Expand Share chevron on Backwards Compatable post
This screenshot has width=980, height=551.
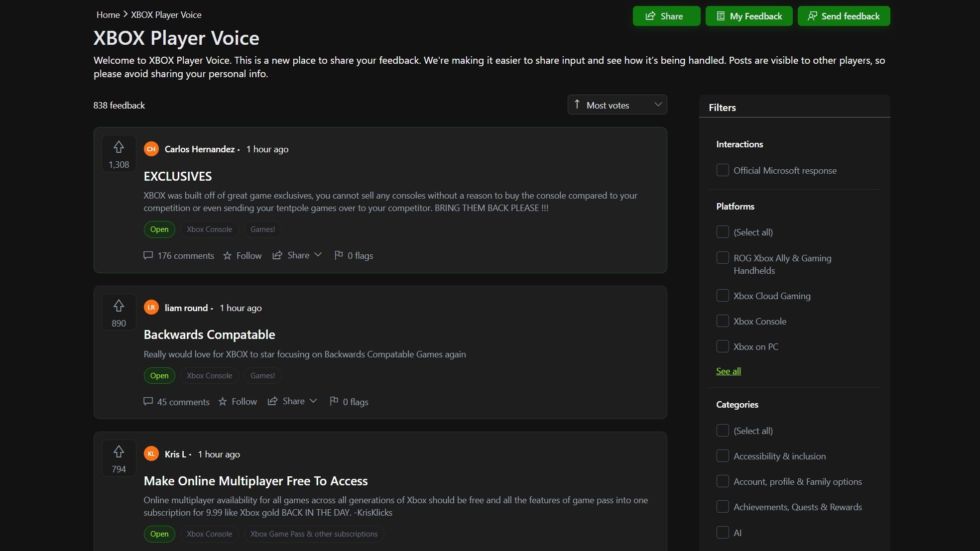click(313, 401)
